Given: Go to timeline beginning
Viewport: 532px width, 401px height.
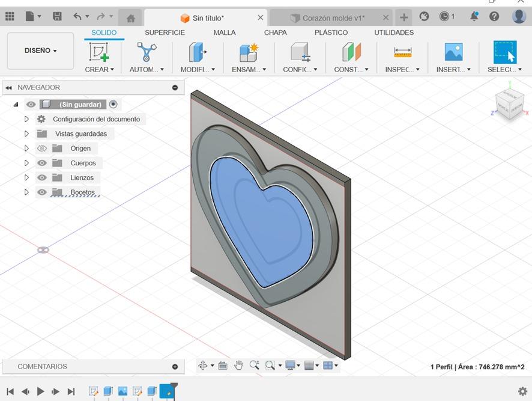Looking at the screenshot, I should pos(10,391).
